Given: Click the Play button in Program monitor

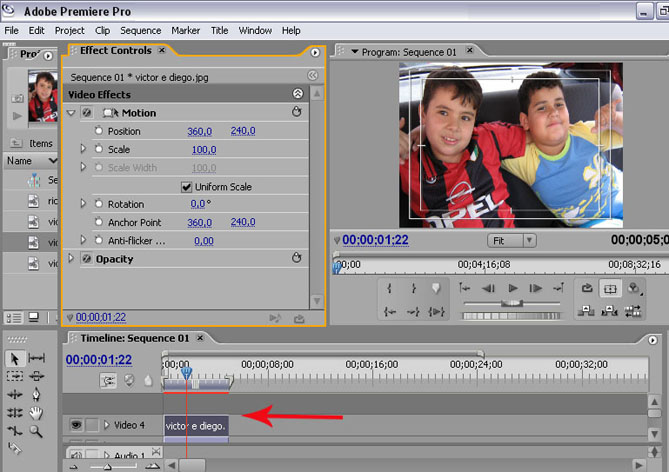Looking at the screenshot, I should pos(513,288).
